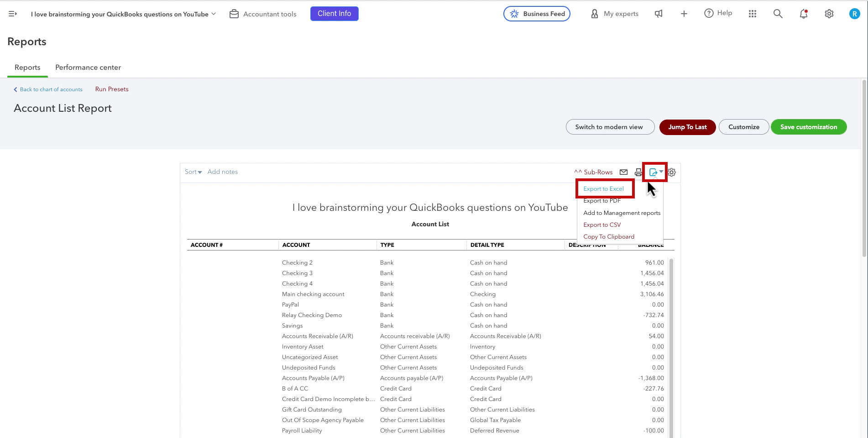Click the Account List report title
The height and width of the screenshot is (438, 868).
[x=430, y=224]
